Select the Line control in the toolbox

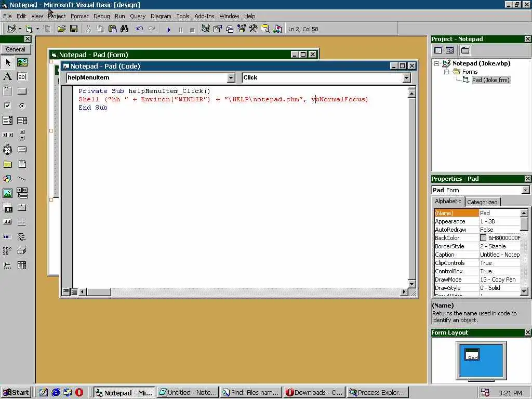pyautogui.click(x=22, y=179)
